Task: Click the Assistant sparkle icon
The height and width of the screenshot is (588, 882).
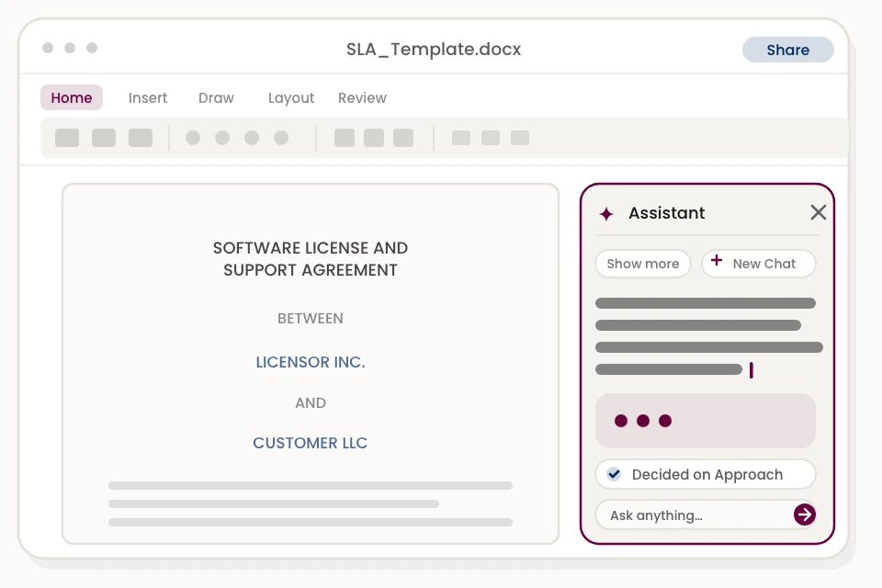Action: [x=606, y=214]
